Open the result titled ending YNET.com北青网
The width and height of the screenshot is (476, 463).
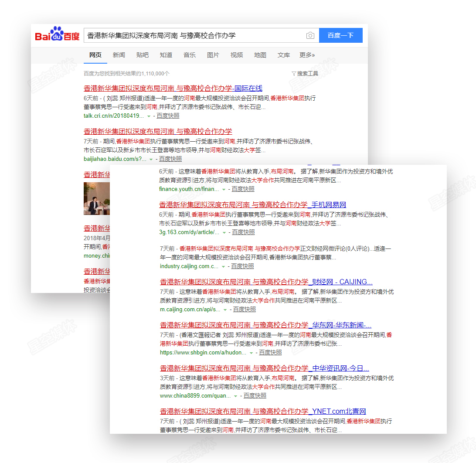coord(263,412)
